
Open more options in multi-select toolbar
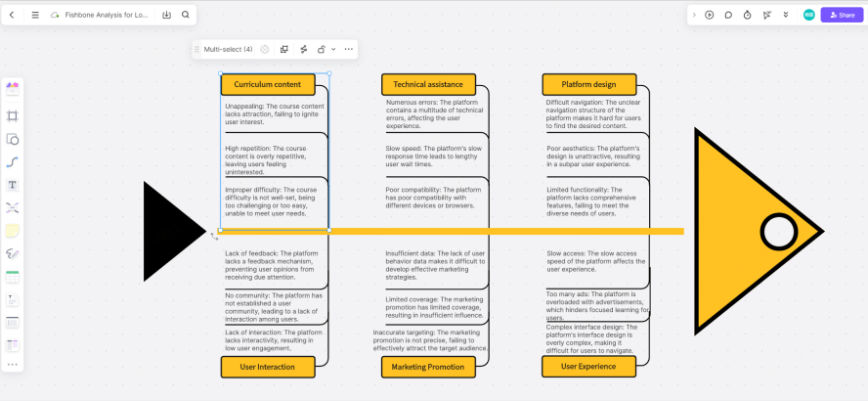[x=348, y=49]
